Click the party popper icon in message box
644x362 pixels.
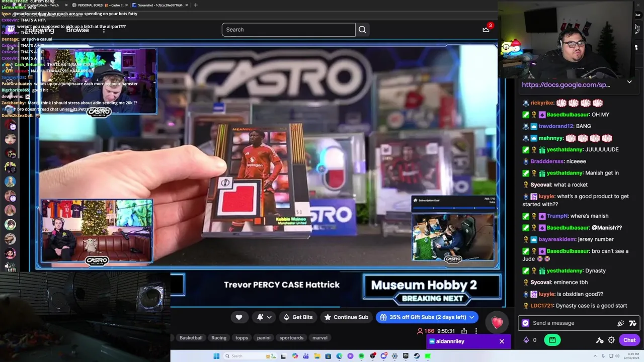coord(620,323)
